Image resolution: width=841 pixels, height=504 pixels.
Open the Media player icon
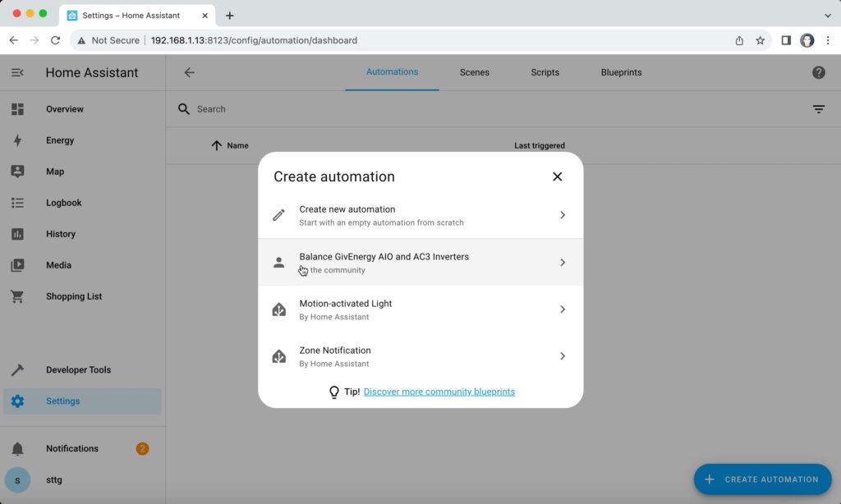point(17,265)
